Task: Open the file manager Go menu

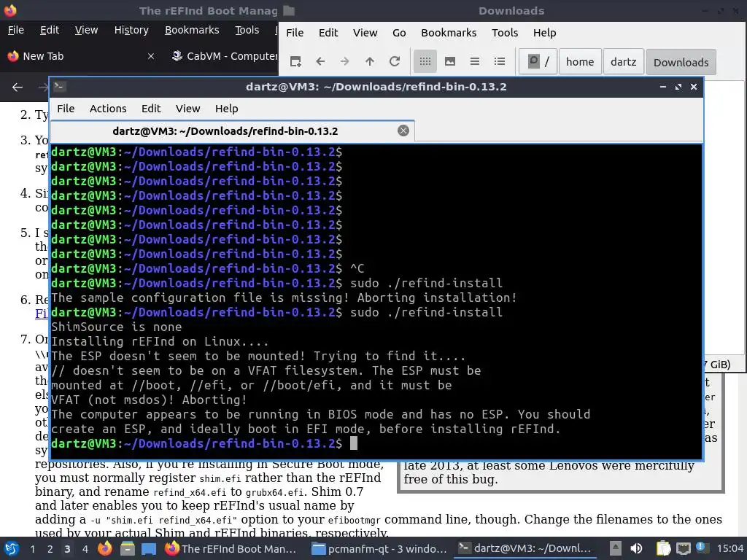Action: pos(399,33)
